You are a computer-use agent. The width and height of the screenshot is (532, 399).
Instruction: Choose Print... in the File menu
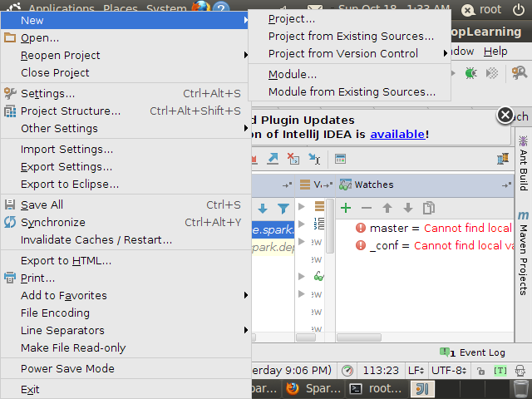coord(126,278)
